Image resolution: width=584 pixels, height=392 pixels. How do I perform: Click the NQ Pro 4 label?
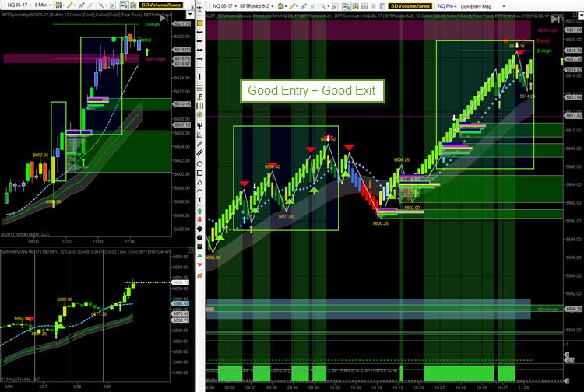tap(447, 6)
